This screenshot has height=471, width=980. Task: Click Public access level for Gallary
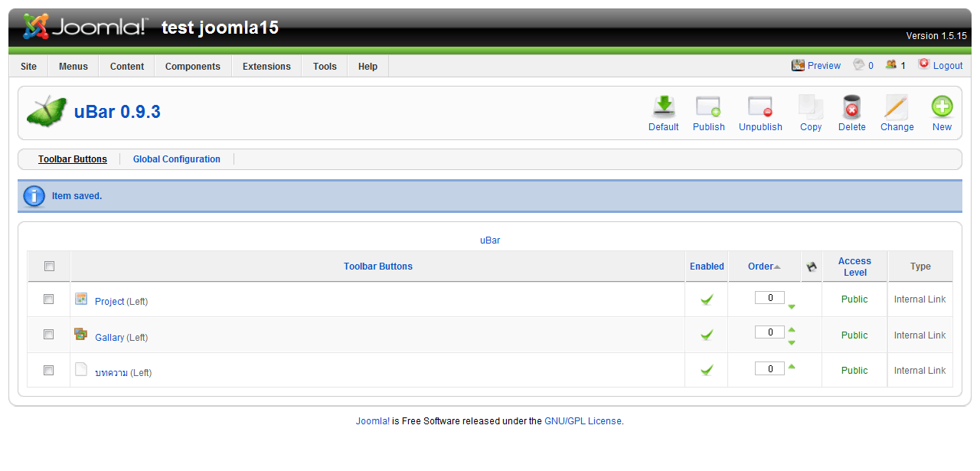(x=854, y=335)
